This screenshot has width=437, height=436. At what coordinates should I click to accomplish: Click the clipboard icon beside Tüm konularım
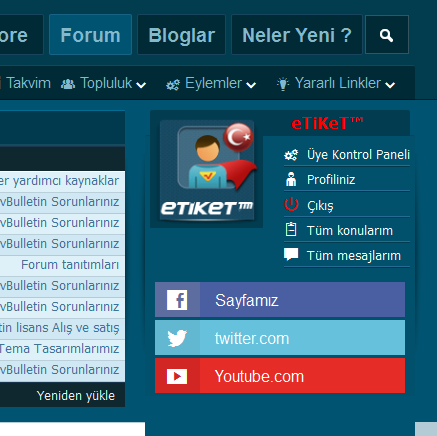click(x=291, y=230)
